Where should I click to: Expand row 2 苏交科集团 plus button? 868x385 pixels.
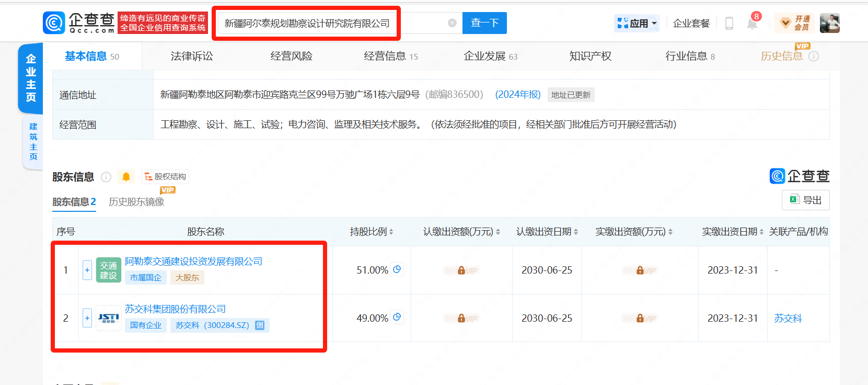87,318
